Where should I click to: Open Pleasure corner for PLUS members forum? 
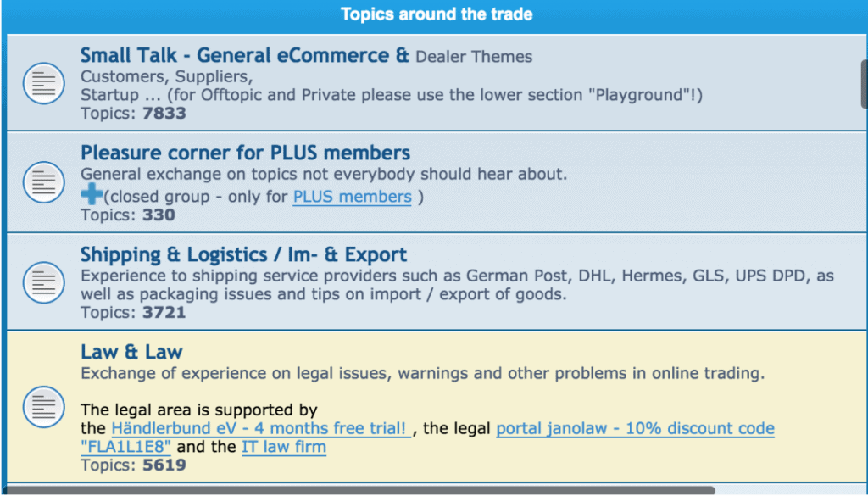245,153
